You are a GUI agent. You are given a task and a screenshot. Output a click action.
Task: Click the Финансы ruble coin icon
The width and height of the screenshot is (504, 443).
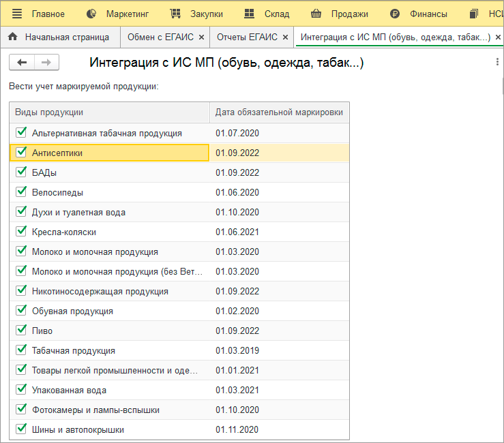[x=395, y=14]
